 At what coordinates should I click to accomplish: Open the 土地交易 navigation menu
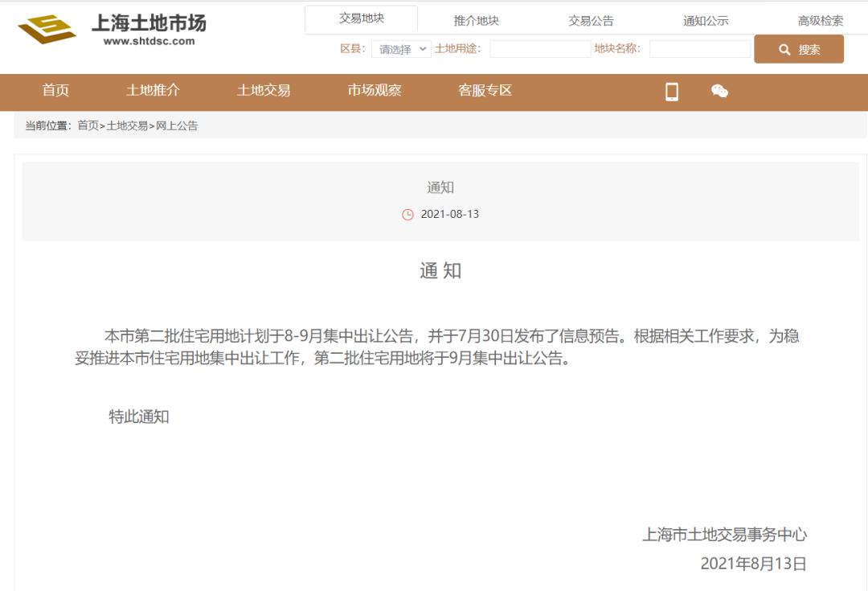[264, 91]
